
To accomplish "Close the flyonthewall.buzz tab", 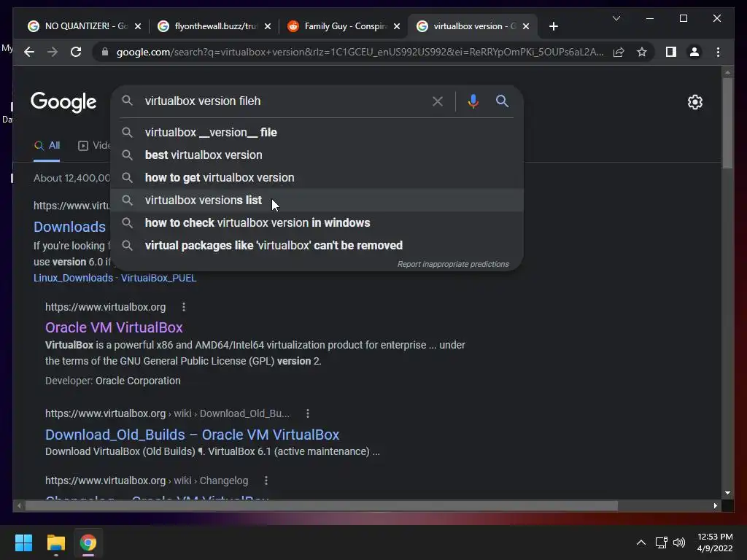I will click(268, 26).
